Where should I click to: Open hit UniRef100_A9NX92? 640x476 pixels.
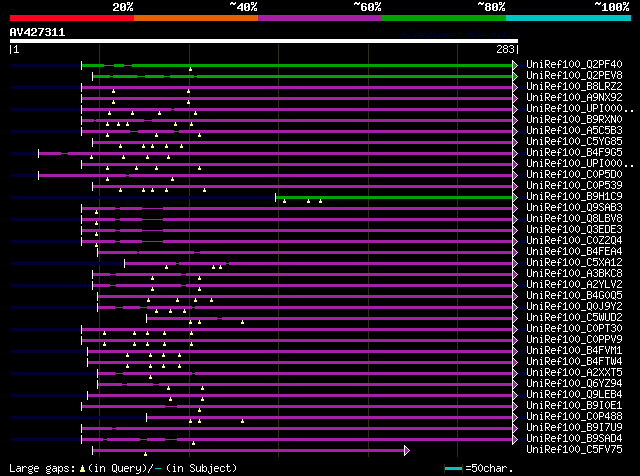coord(574,97)
